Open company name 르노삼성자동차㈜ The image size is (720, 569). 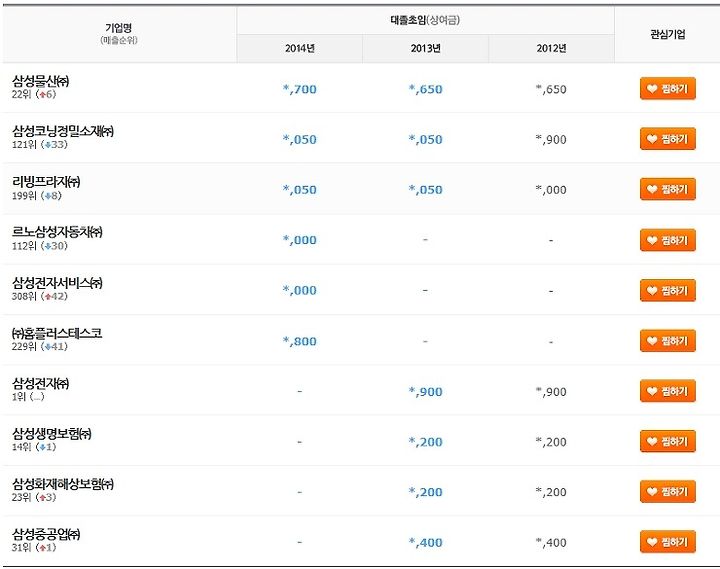pos(57,232)
